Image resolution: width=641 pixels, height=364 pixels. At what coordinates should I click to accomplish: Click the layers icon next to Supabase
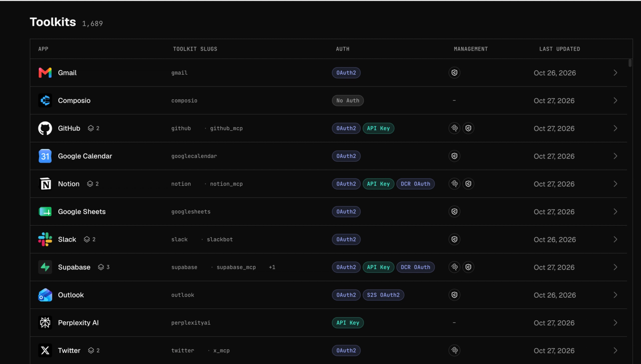click(101, 267)
